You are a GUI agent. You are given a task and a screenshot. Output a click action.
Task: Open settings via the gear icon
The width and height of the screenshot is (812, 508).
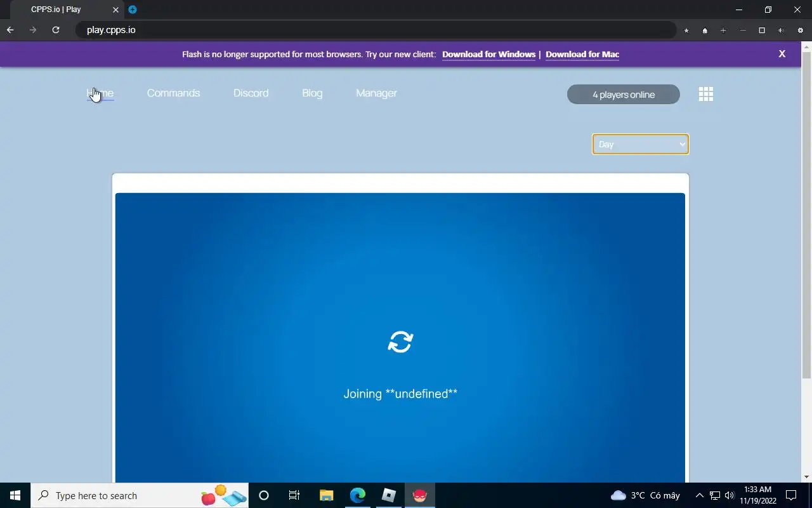click(800, 30)
